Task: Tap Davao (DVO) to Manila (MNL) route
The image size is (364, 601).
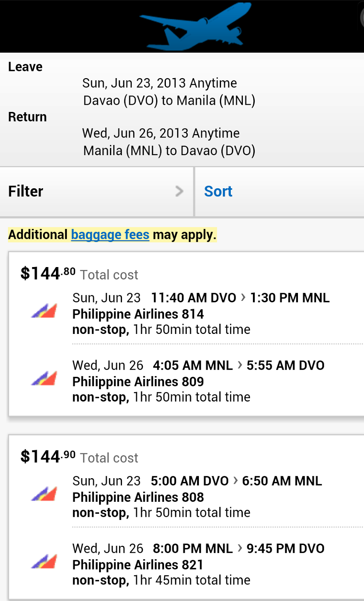Action: tap(169, 101)
